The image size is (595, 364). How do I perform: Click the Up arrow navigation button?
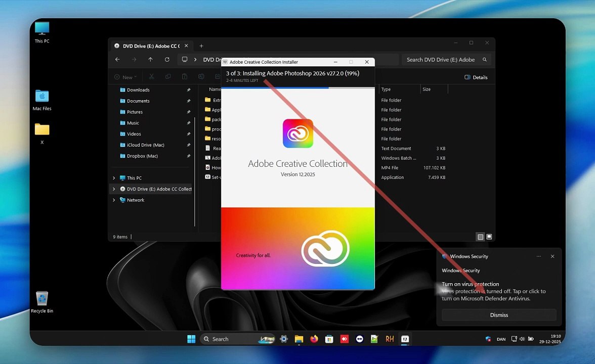151,60
